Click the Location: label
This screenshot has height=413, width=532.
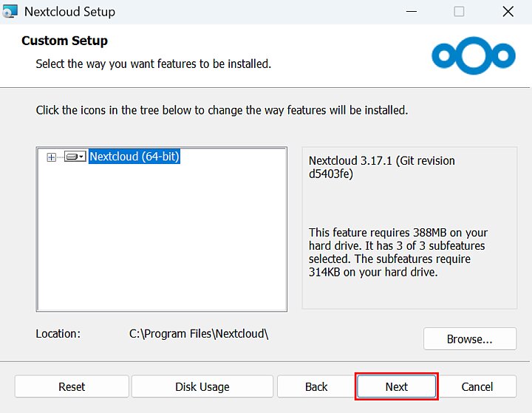tap(58, 333)
